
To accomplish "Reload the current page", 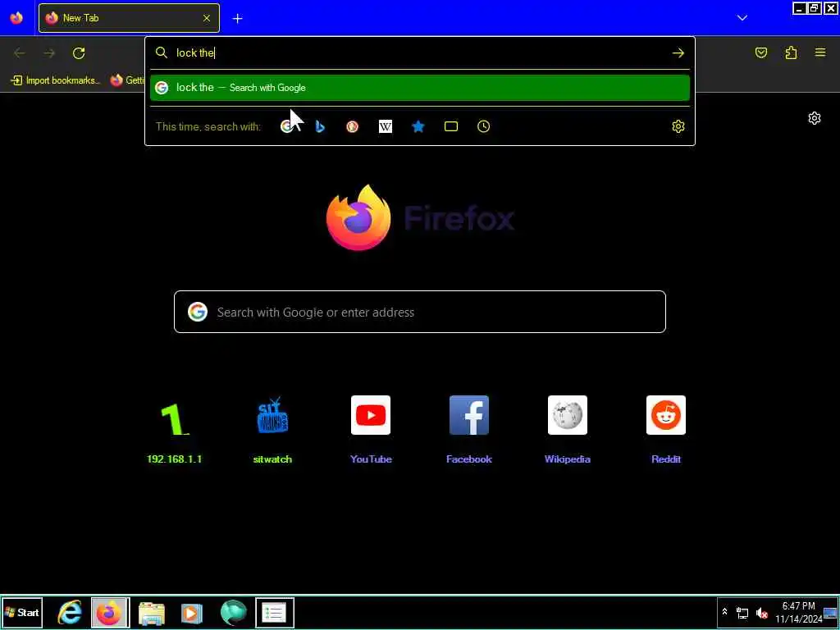I will [x=79, y=52].
